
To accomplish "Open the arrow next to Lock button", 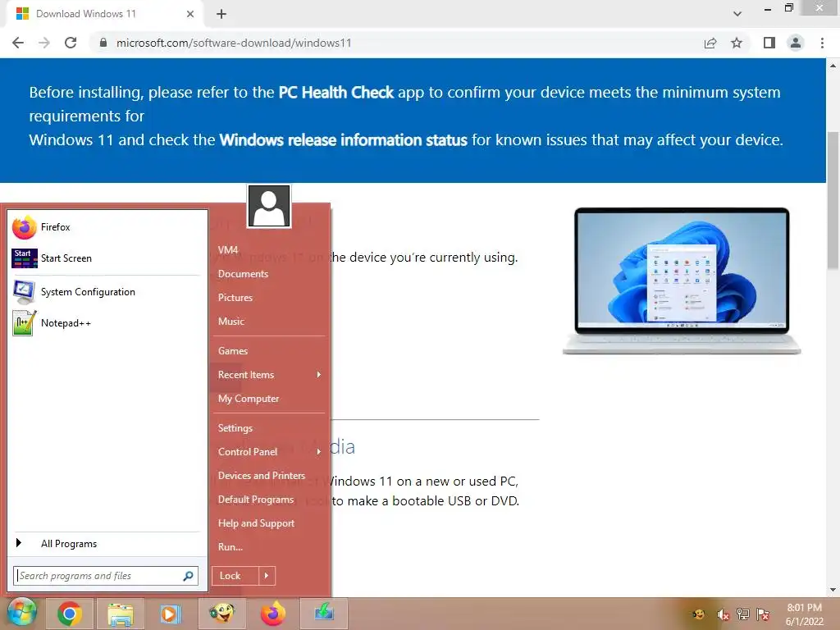I will (x=267, y=576).
